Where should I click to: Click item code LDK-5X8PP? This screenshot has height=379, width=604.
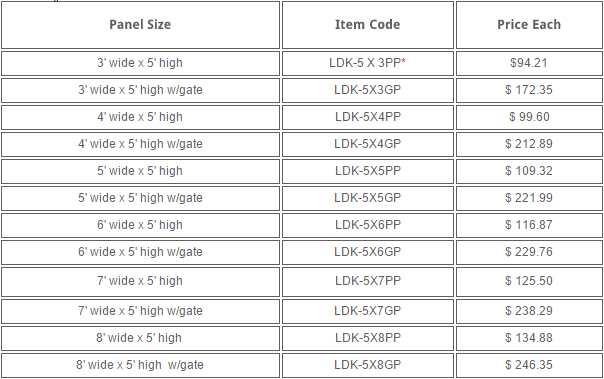(367, 338)
